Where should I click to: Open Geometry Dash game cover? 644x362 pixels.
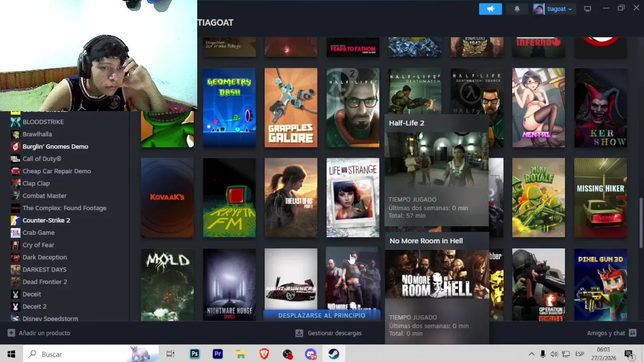pyautogui.click(x=229, y=108)
